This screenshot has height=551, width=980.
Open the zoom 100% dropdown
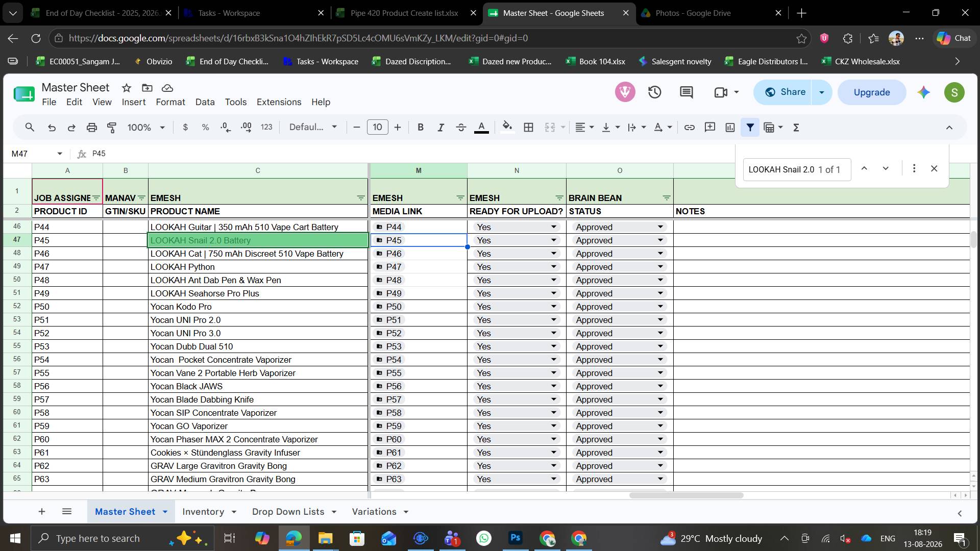tap(146, 128)
